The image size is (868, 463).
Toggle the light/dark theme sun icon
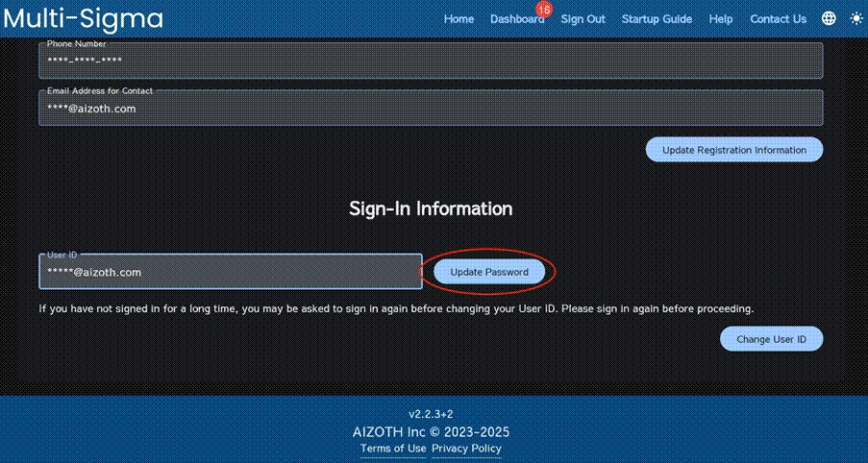856,19
